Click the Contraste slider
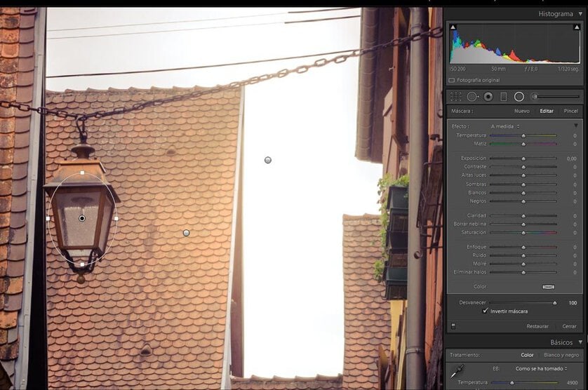The height and width of the screenshot is (390, 588). 523,167
